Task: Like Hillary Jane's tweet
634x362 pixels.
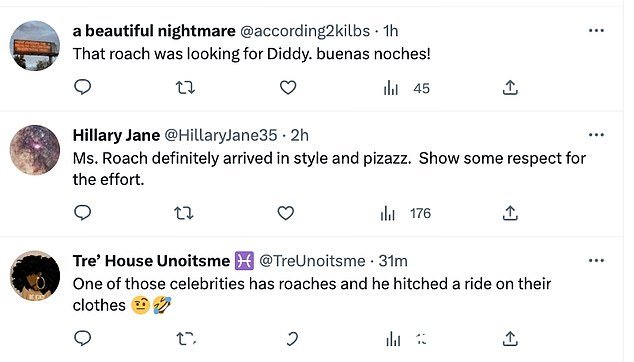Action: (x=285, y=213)
